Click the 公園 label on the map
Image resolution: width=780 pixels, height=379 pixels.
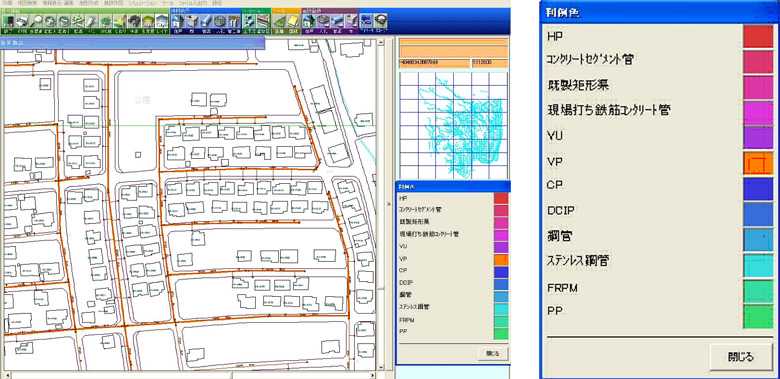click(142, 99)
